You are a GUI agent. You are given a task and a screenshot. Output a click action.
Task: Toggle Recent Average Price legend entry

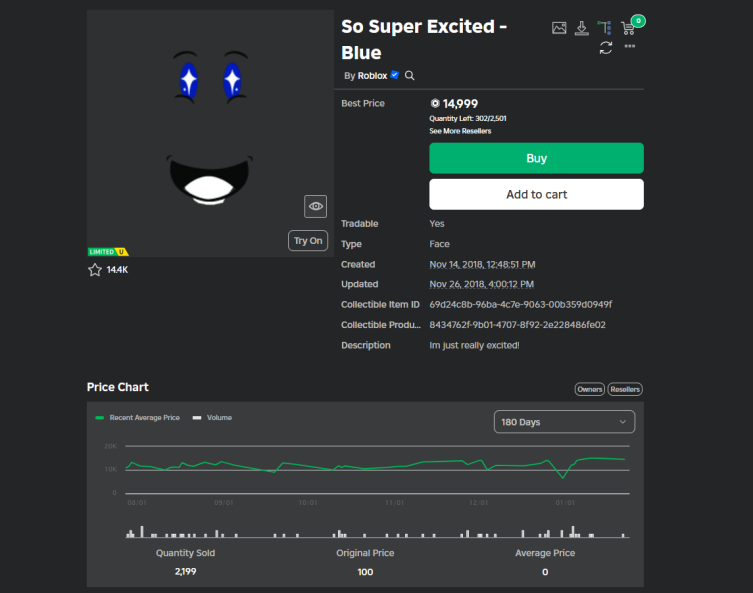pyautogui.click(x=138, y=418)
